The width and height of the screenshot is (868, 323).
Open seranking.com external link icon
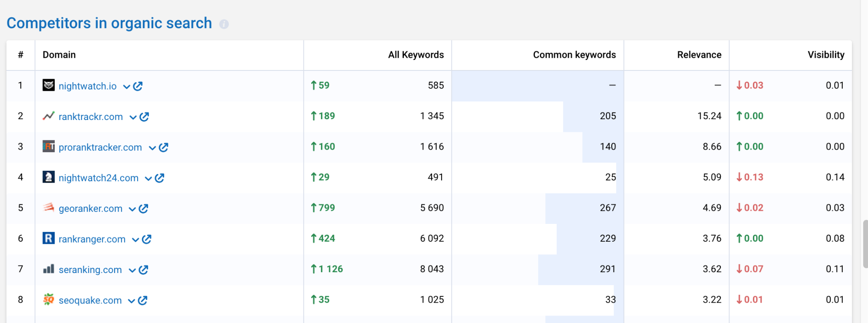click(143, 270)
